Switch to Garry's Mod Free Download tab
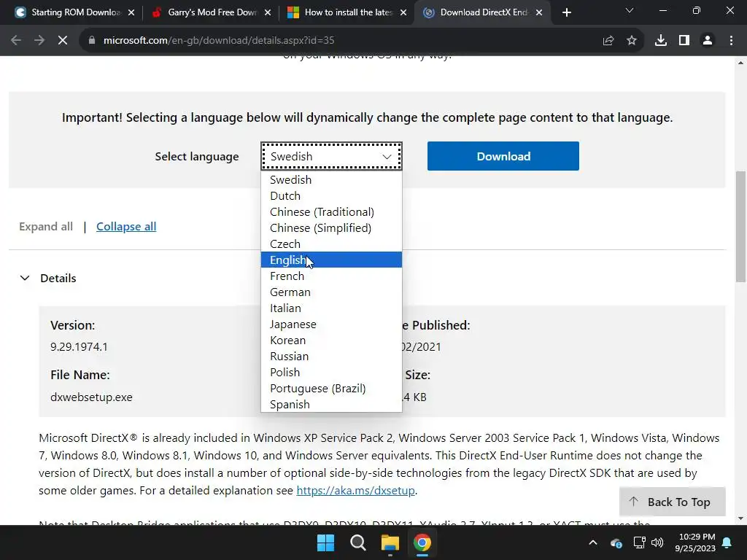747x560 pixels. coord(212,12)
